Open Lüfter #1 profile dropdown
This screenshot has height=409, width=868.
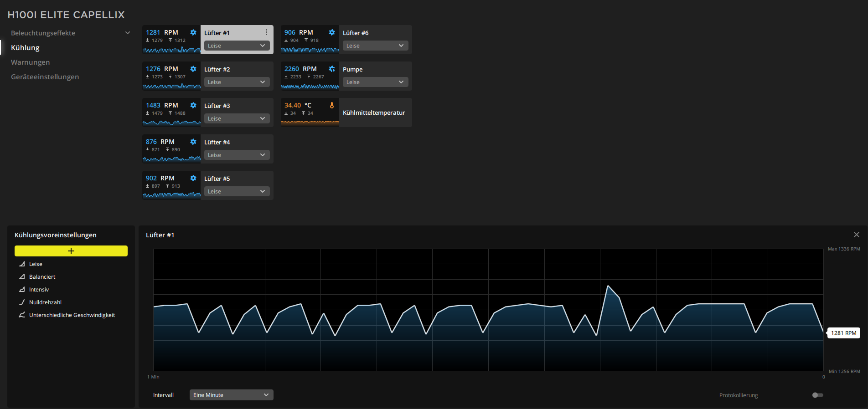pyautogui.click(x=237, y=46)
